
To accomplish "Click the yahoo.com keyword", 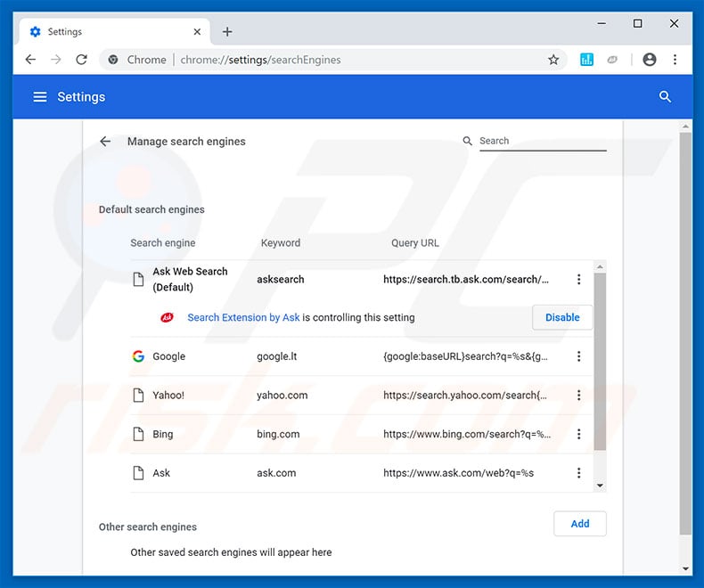I will click(x=282, y=395).
